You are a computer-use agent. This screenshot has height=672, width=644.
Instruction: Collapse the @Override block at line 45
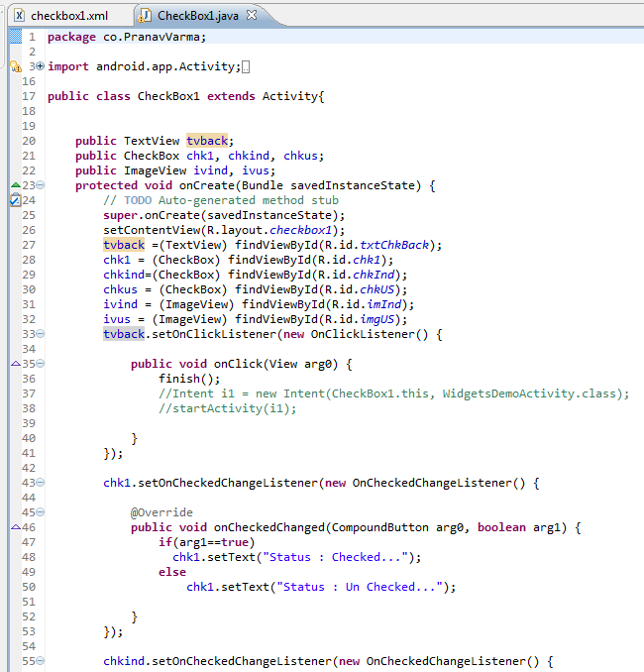41,512
